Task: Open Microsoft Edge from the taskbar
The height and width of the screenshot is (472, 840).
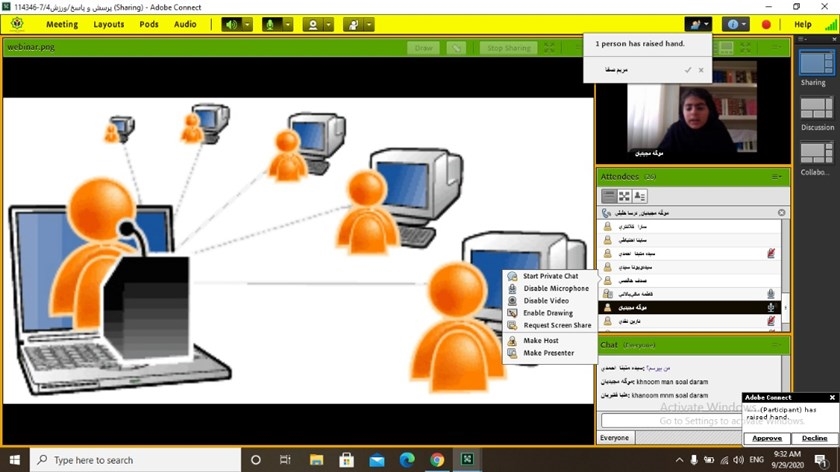Action: coord(407,460)
